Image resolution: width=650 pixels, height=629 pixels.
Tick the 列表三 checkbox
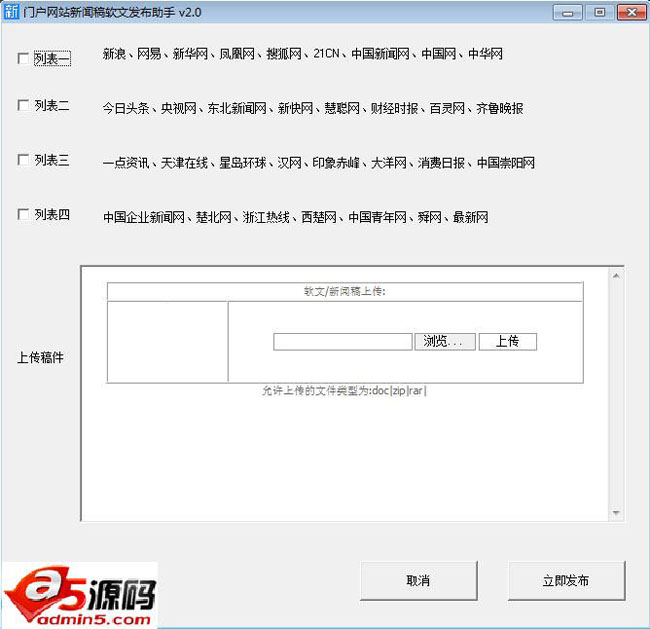[24, 160]
